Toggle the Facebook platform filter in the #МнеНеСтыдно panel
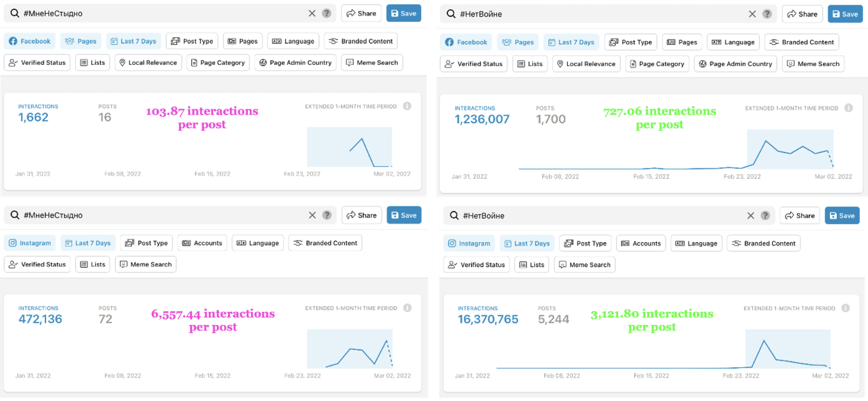The height and width of the screenshot is (401, 868). coord(30,41)
